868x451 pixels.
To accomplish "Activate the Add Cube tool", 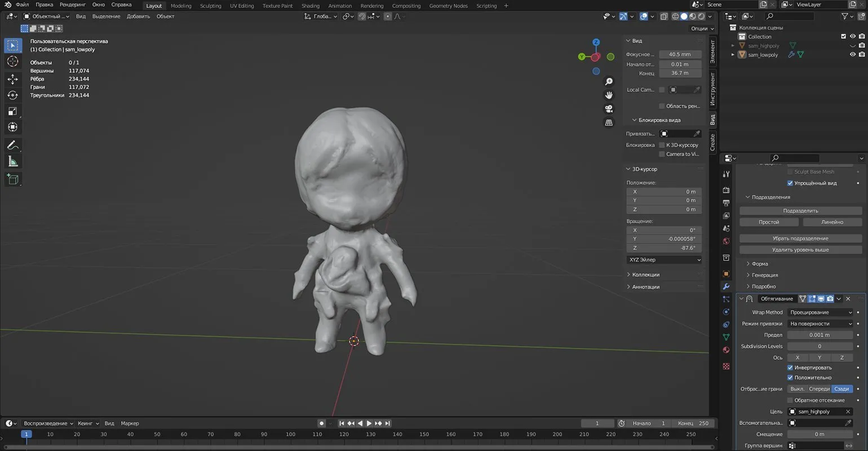I will (12, 179).
